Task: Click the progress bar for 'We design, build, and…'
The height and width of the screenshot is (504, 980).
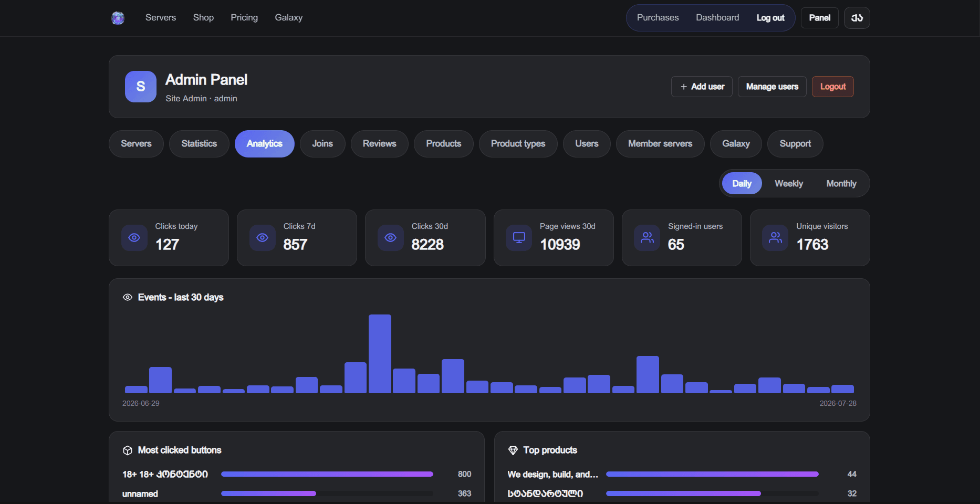Action: (712, 474)
